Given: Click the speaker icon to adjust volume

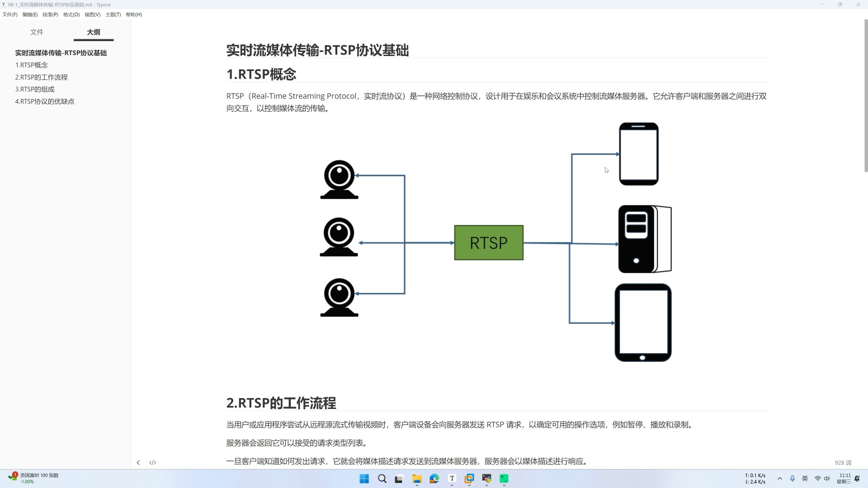Looking at the screenshot, I should pos(827,479).
